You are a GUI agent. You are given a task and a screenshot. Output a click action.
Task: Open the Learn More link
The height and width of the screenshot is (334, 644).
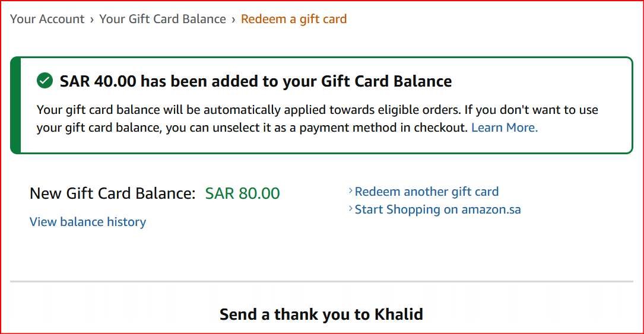pyautogui.click(x=505, y=128)
